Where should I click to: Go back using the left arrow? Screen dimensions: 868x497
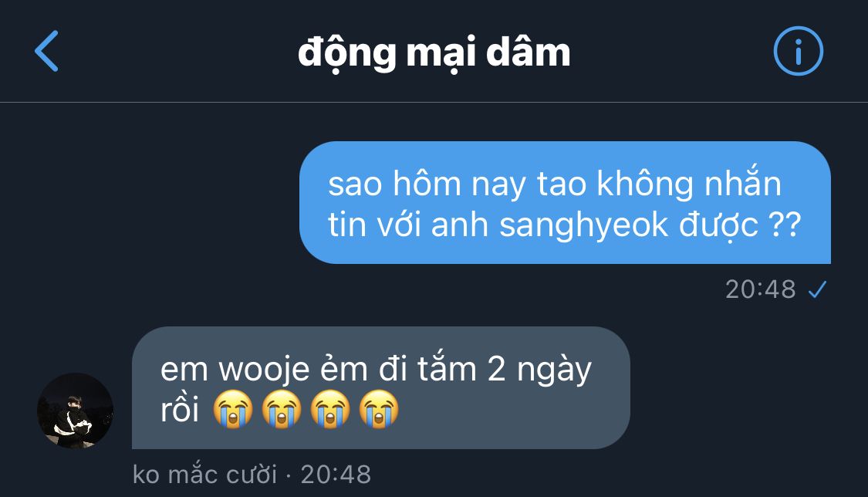(46, 51)
